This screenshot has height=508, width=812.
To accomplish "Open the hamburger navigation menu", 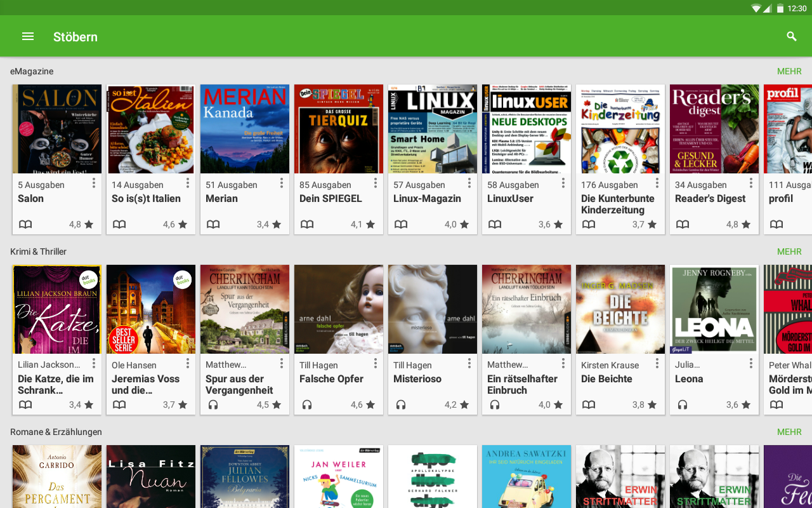I will (28, 36).
